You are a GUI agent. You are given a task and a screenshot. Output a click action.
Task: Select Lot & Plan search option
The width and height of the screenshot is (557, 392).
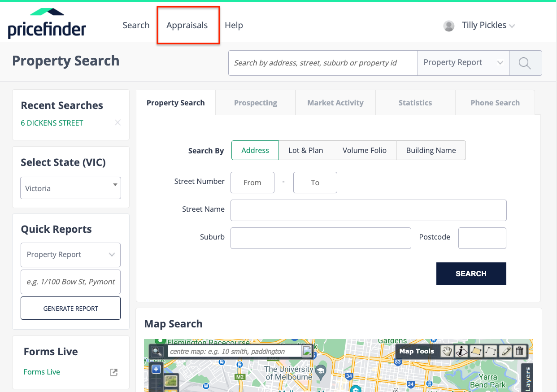click(x=305, y=150)
